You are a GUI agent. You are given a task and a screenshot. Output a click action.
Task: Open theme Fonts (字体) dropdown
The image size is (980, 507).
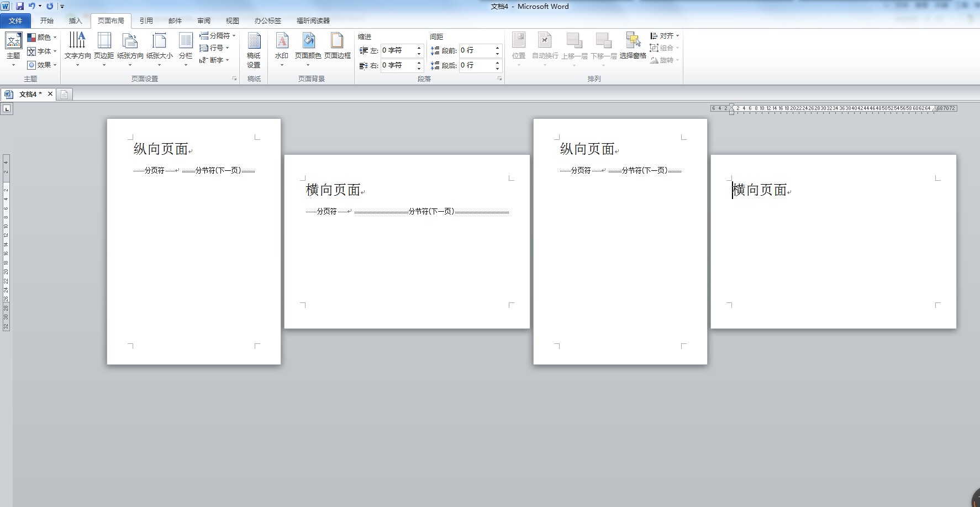pyautogui.click(x=43, y=51)
